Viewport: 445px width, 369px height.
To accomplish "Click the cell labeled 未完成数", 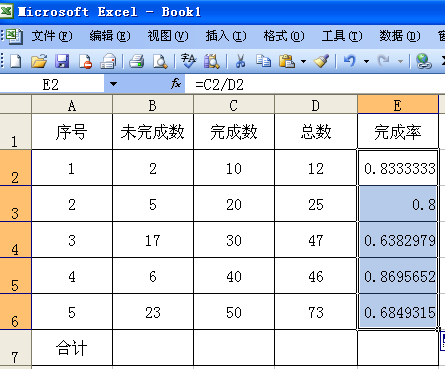I will pos(153,132).
